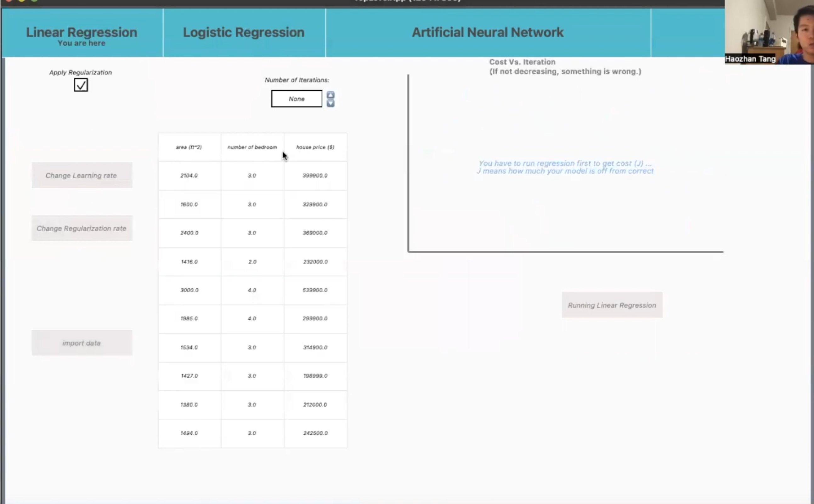This screenshot has width=814, height=504.
Task: Open the Artificial Neural Network tab
Action: (x=488, y=33)
